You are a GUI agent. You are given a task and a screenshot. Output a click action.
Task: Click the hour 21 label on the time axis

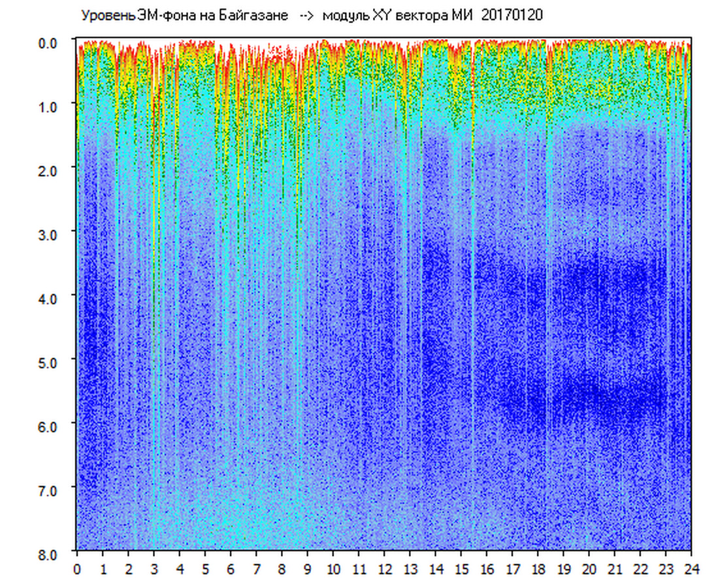pos(615,570)
